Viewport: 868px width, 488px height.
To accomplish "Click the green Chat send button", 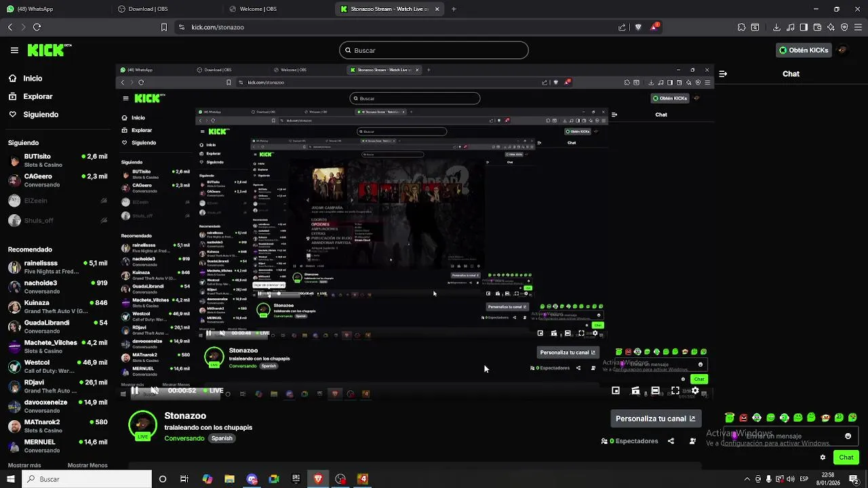I will pyautogui.click(x=846, y=457).
